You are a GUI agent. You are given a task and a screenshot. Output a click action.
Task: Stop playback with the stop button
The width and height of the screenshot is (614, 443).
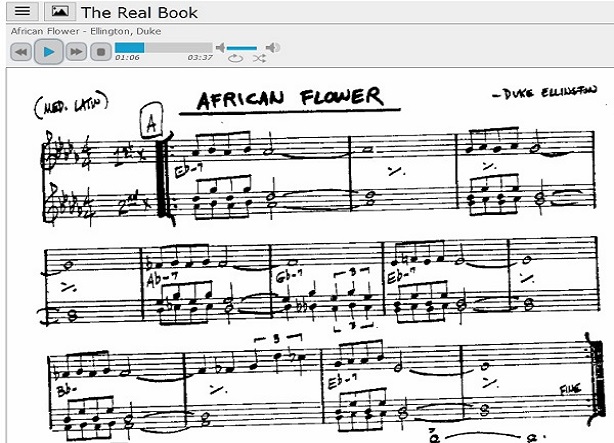point(99,51)
